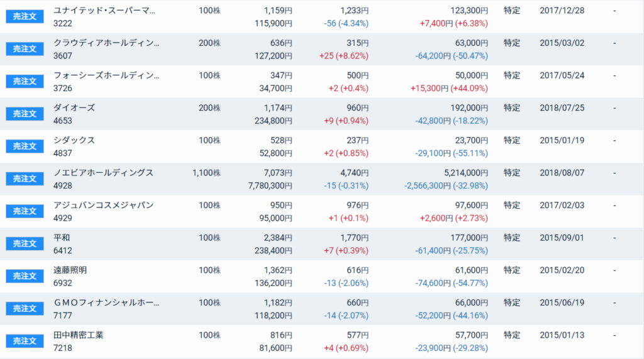
Task: Click sell order button for United Super Markets 3222
Action: coord(25,16)
